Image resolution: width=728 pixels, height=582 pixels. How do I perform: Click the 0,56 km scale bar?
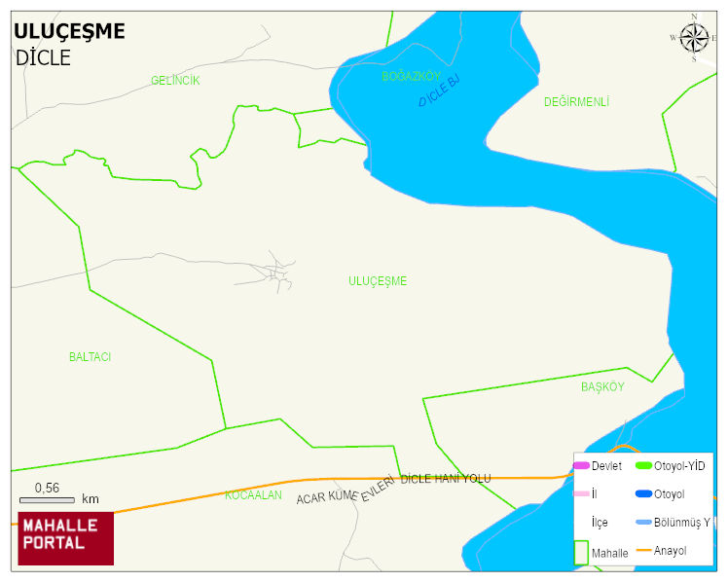[47, 499]
